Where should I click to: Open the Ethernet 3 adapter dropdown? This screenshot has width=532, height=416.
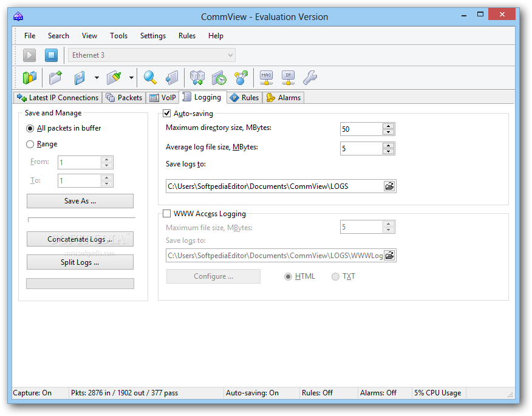152,55
